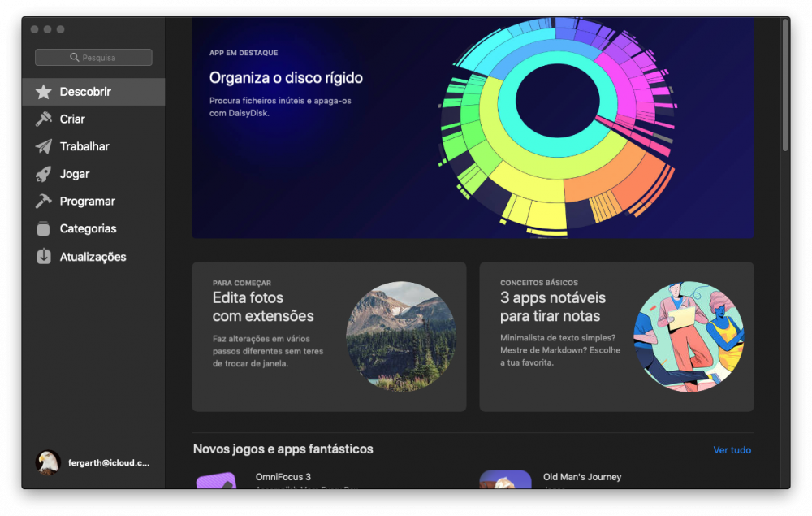The height and width of the screenshot is (516, 812).
Task: Click the 'Minimalista de texto simples?' description text
Action: pyautogui.click(x=559, y=349)
